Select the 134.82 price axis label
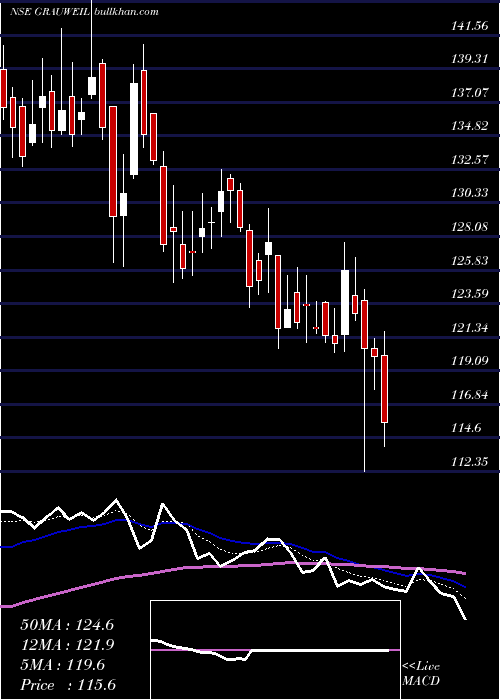 click(x=470, y=126)
